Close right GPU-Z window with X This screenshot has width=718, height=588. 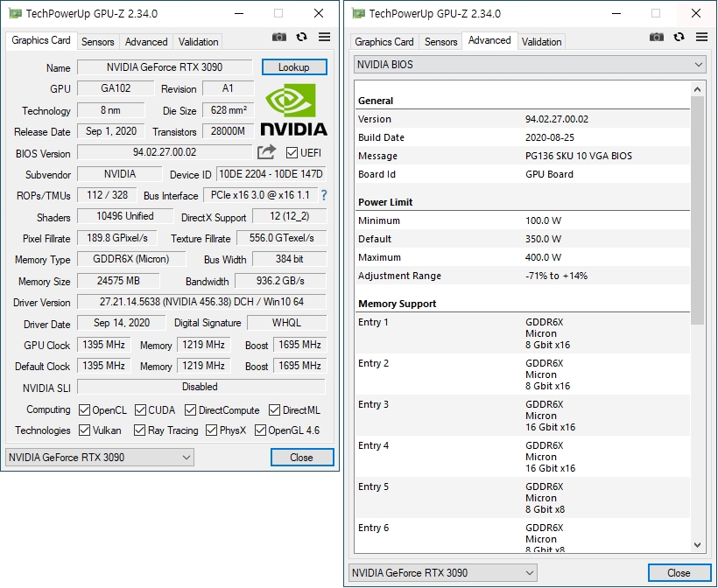click(x=696, y=13)
